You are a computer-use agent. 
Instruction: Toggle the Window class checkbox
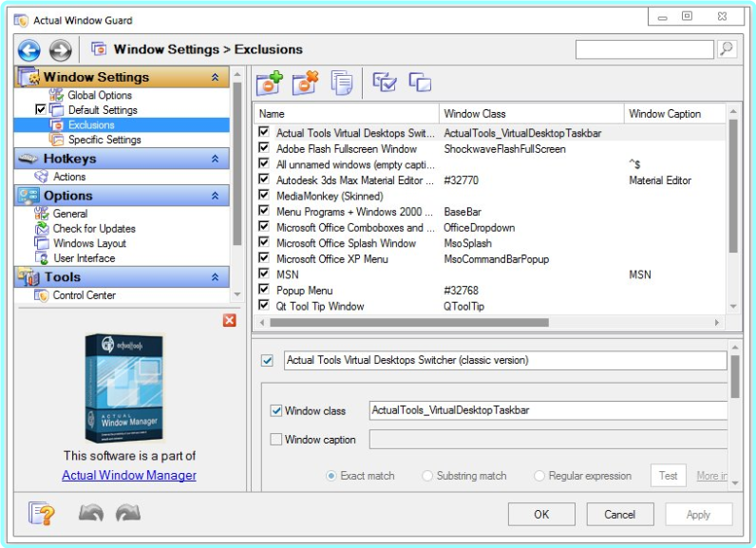pyautogui.click(x=276, y=410)
